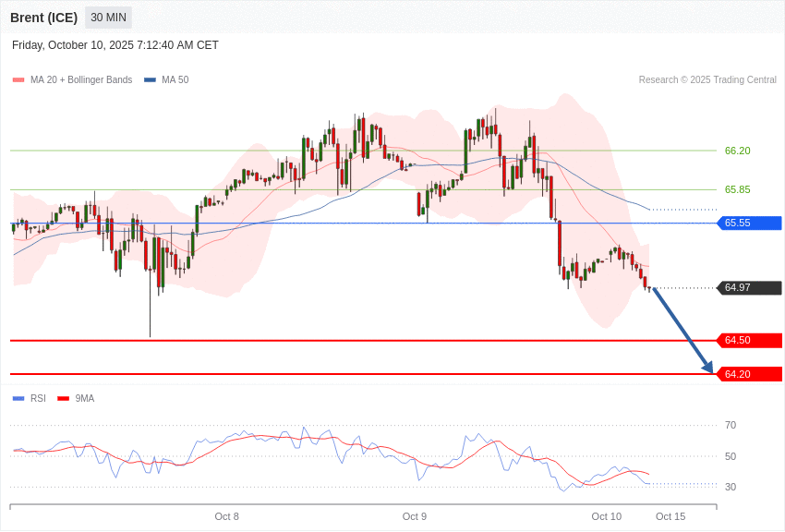Click the Oct 15 date axis label
Screen dimensions: 785x532
click(670, 516)
